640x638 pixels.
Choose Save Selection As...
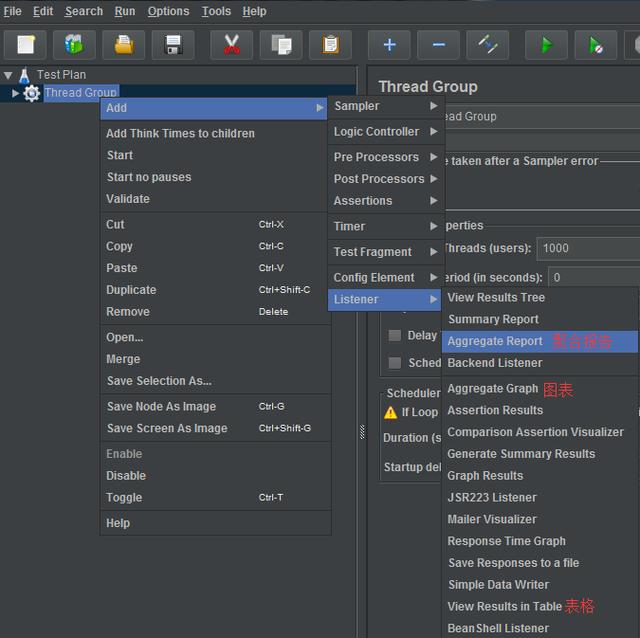[x=215, y=381]
